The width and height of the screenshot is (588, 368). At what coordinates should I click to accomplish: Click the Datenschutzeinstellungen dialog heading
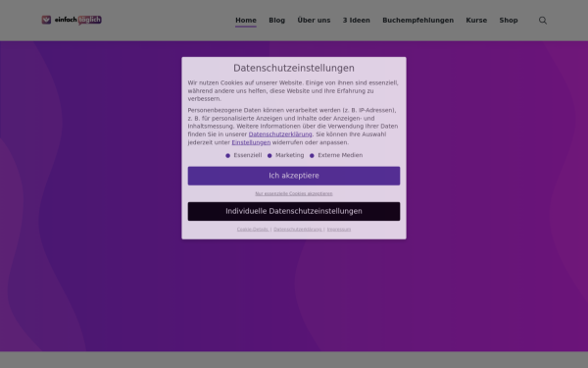[294, 68]
